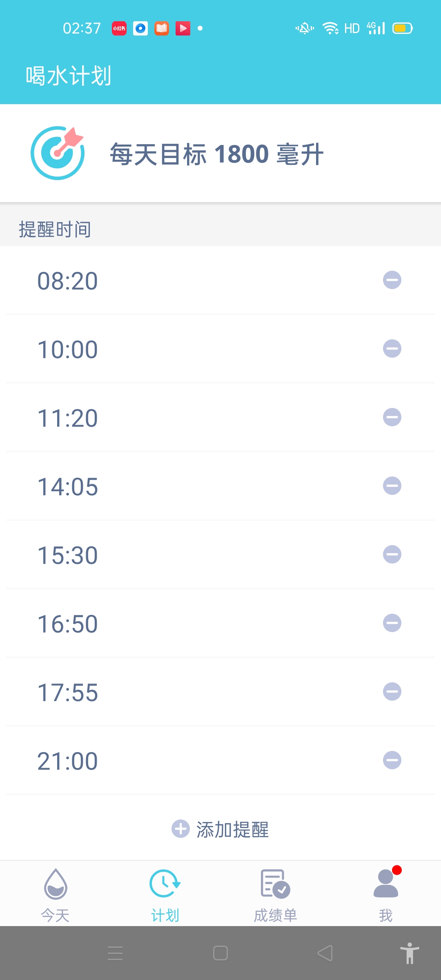Tap minus icon beside 11:20
441x980 pixels.
pos(392,417)
